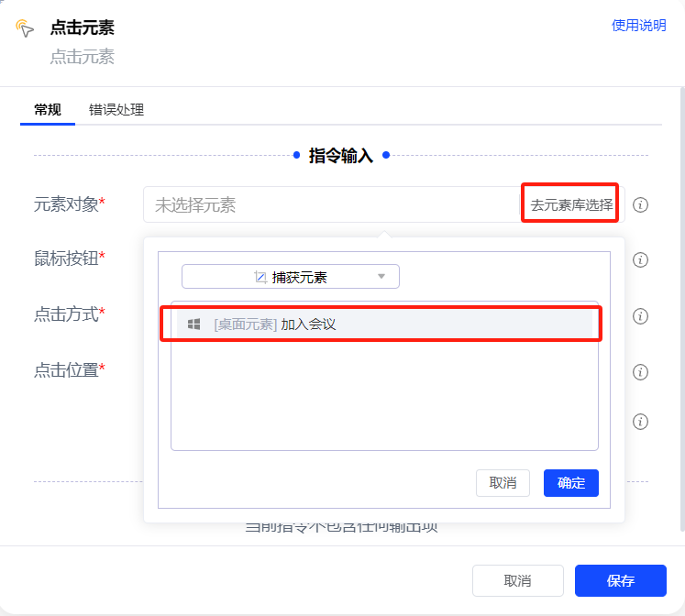Click the 元素对象 input field showing 未选择元素

coord(330,205)
